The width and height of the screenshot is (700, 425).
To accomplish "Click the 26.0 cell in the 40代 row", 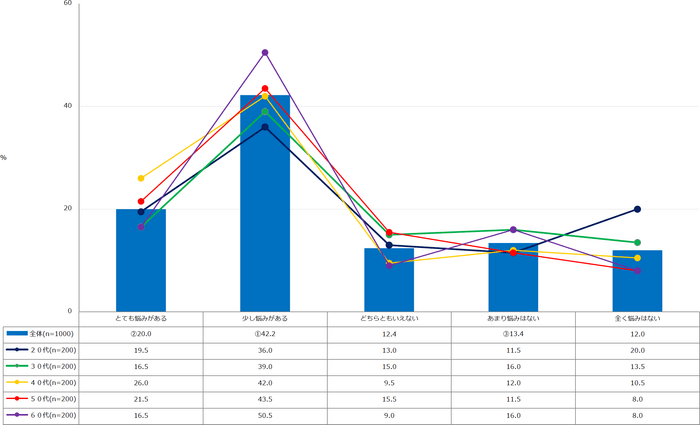I will [141, 382].
